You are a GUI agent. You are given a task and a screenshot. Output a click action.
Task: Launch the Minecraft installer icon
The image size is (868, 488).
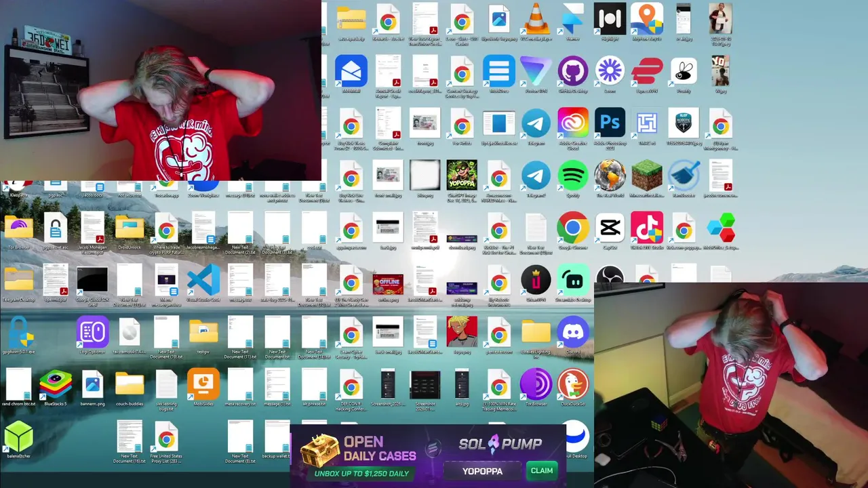pyautogui.click(x=646, y=176)
